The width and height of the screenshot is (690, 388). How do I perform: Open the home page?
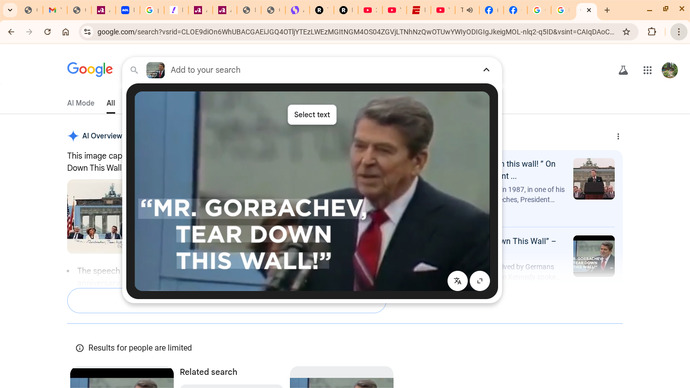[x=66, y=32]
